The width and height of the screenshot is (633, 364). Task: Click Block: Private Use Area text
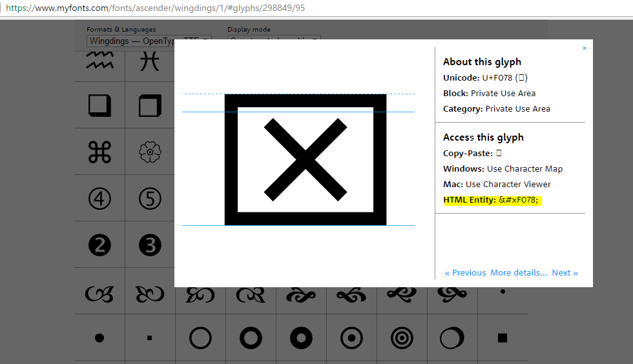coord(490,93)
